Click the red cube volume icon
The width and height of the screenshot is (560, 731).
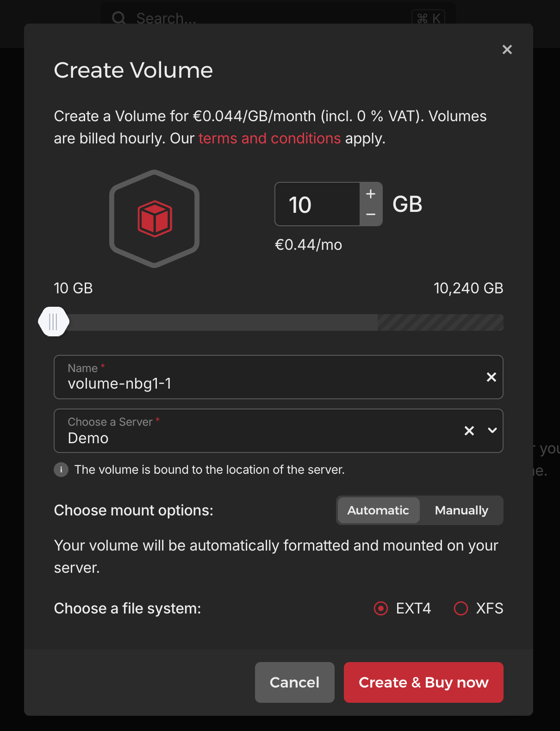(x=155, y=219)
